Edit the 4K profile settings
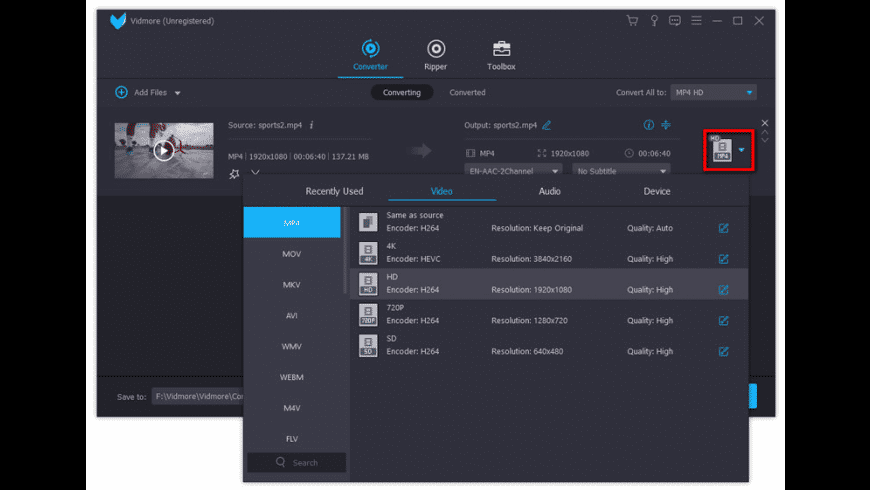The image size is (870, 490). click(x=724, y=259)
